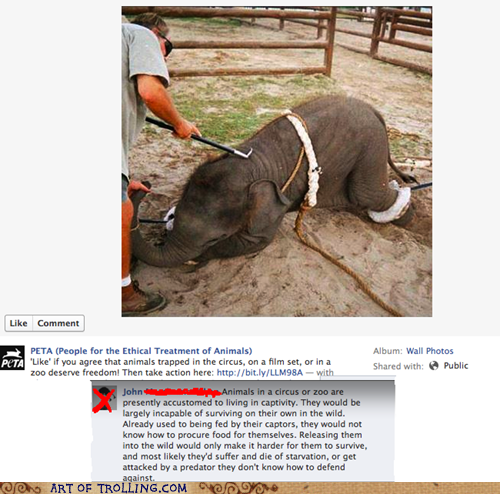500x494 pixels.
Task: Click the Comment button below the photo
Action: (58, 323)
